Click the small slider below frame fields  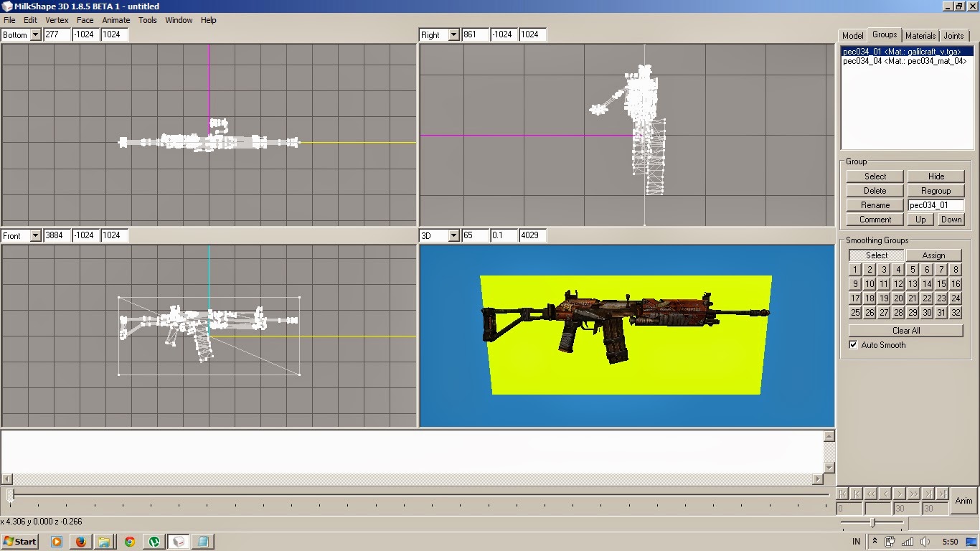click(x=872, y=523)
